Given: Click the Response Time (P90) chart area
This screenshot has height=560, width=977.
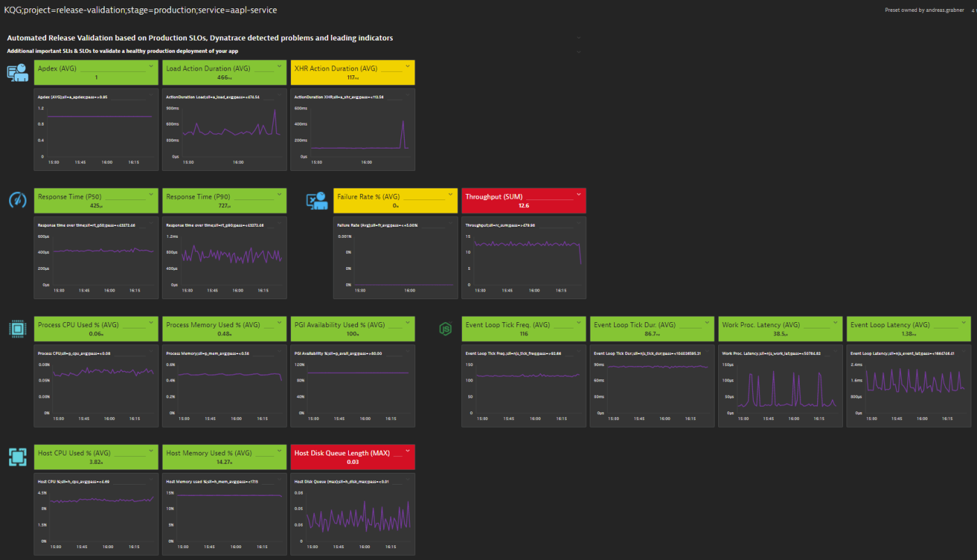Looking at the screenshot, I should click(224, 258).
